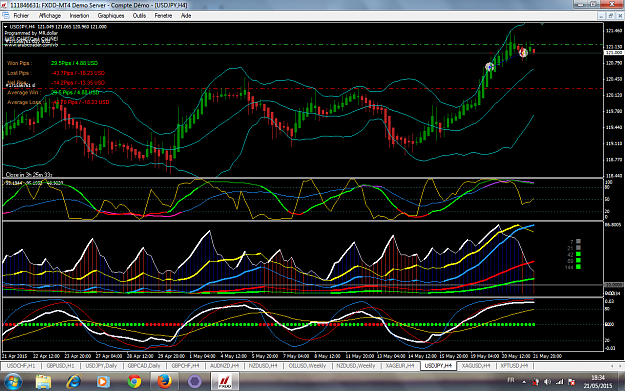Open the Aide menu

(186, 16)
